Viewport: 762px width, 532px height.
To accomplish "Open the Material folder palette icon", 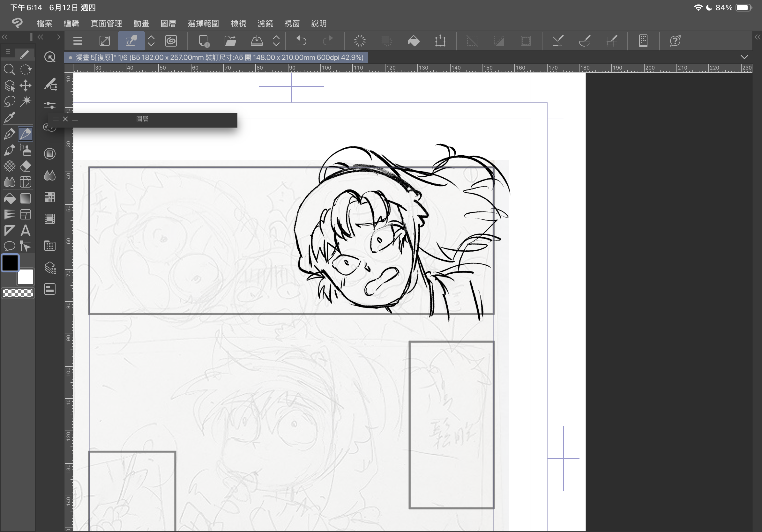I will click(50, 246).
